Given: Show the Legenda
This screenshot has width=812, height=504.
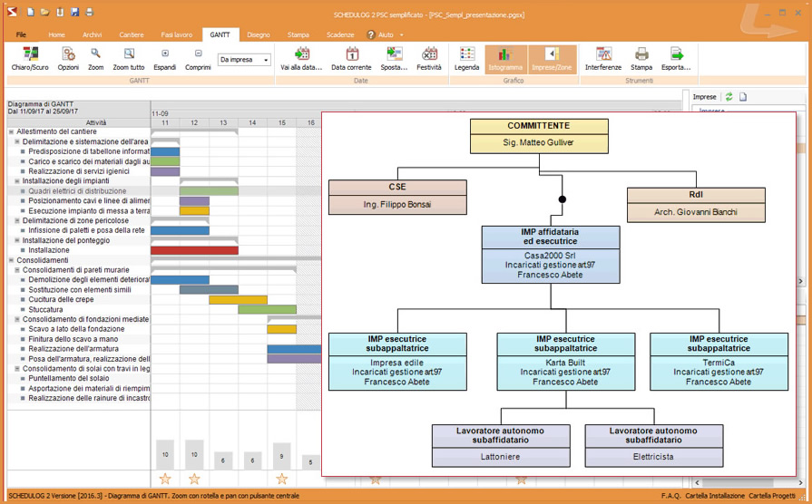Looking at the screenshot, I should tap(466, 59).
